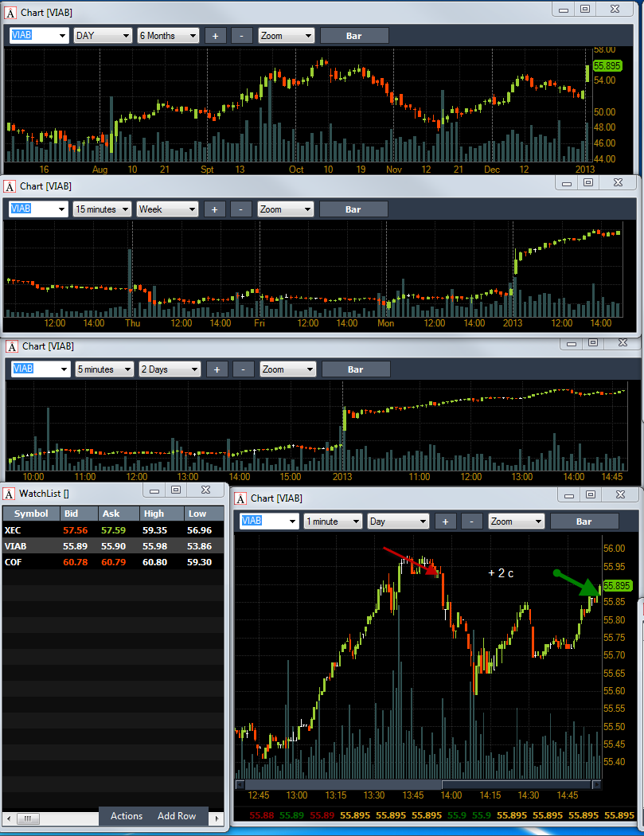Click Bar button on the DAY chart

coord(354,36)
